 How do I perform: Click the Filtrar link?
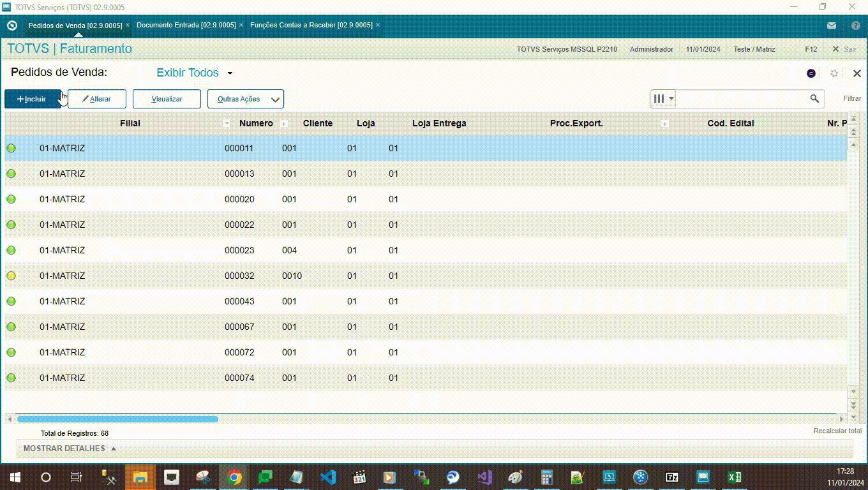tap(852, 98)
